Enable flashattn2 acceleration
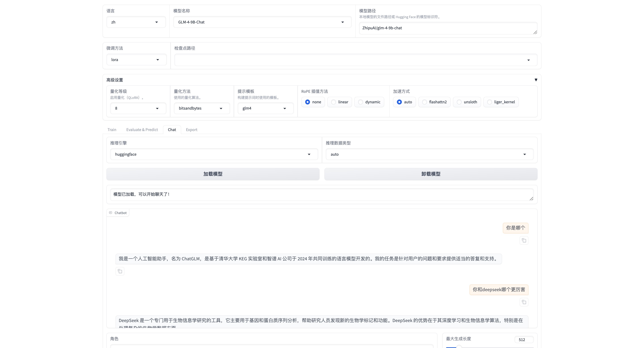 point(424,102)
